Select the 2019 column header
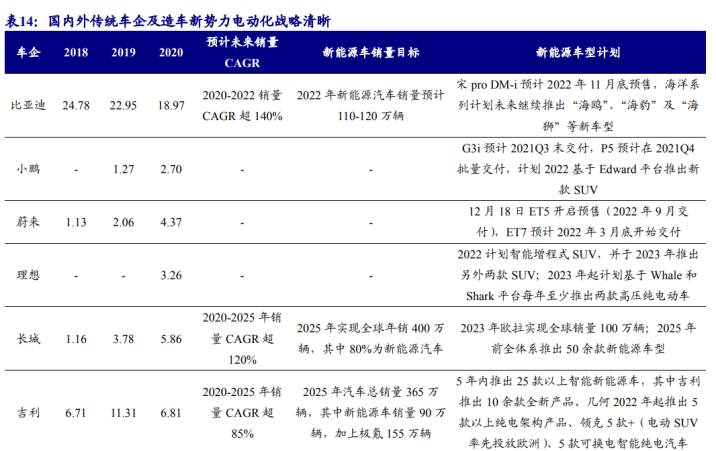 point(123,52)
